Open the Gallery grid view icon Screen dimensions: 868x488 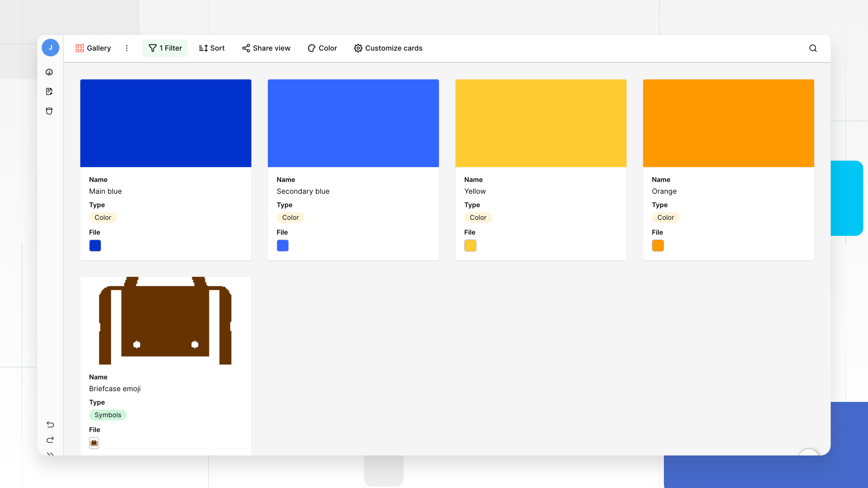80,48
